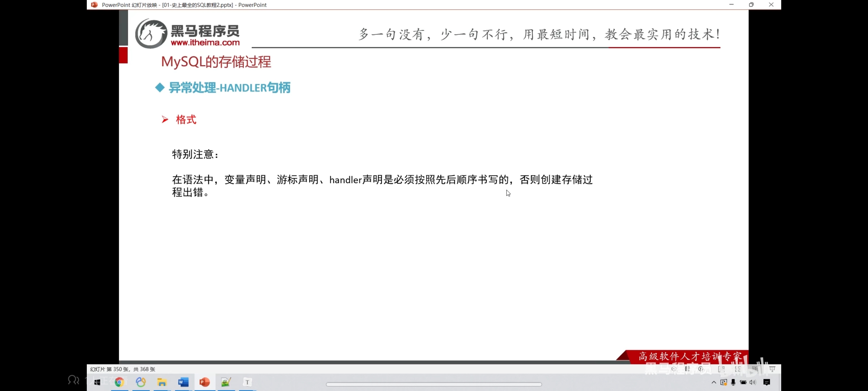Open the volume control in tray

(x=753, y=383)
